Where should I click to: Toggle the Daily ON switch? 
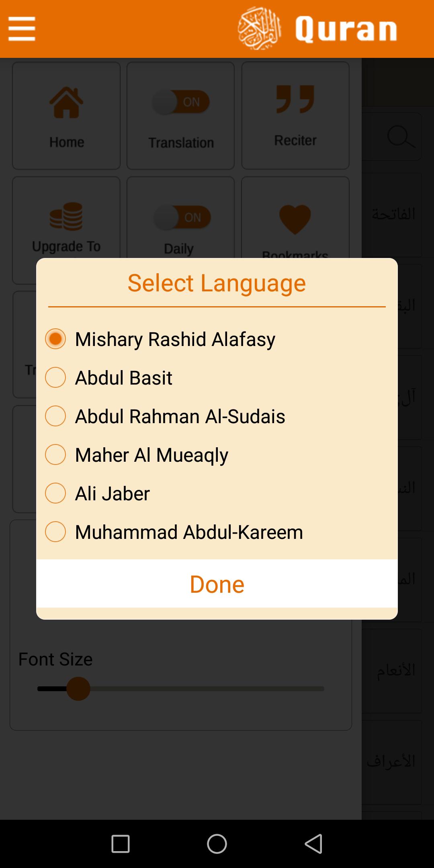coord(182,217)
